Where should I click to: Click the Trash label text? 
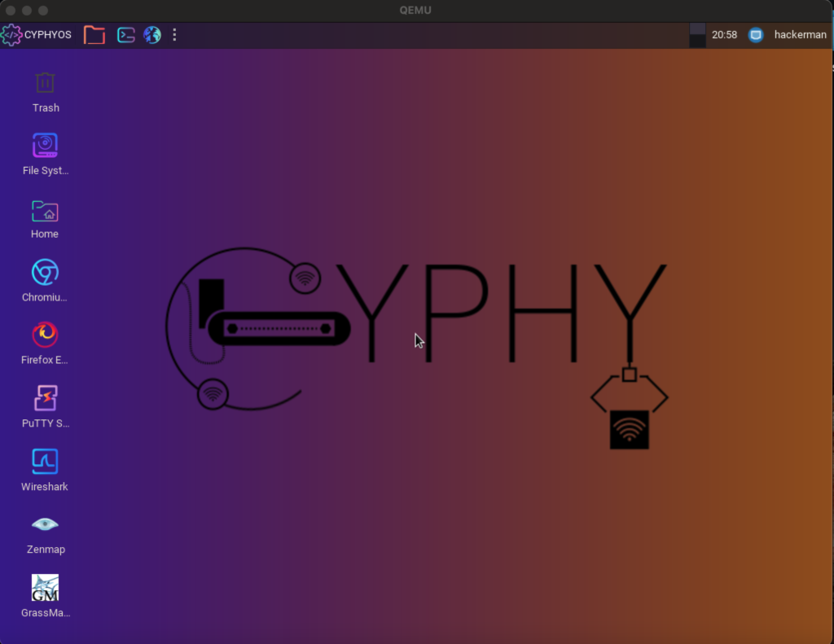pos(46,108)
